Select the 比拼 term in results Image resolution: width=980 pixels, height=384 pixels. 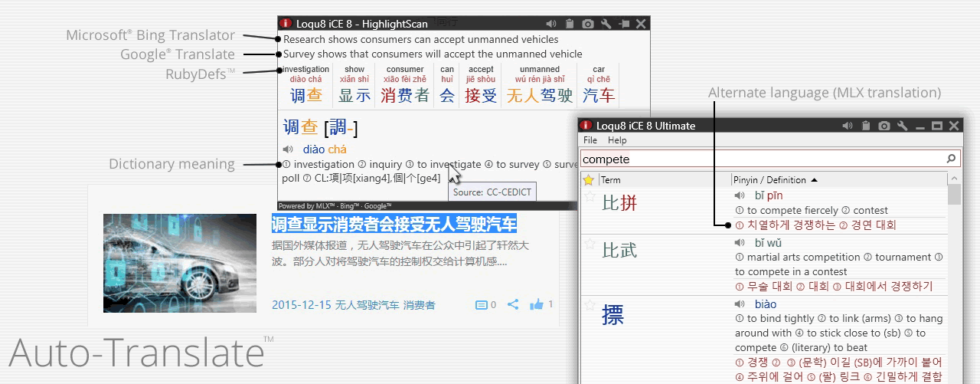click(x=620, y=203)
